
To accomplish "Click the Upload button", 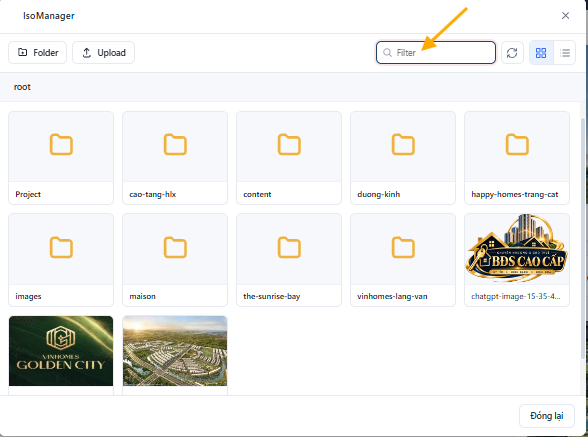I will 104,53.
